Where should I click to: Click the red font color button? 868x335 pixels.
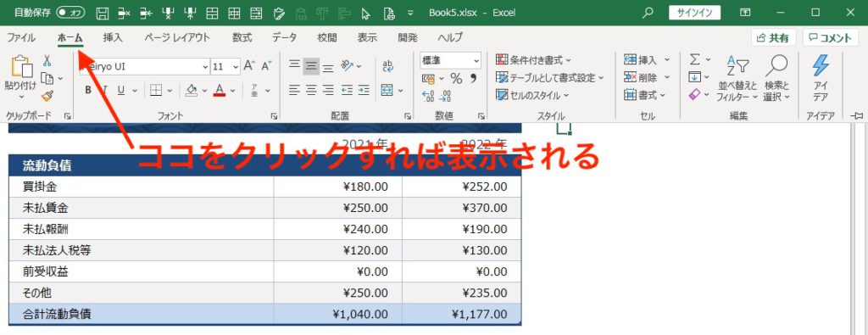[220, 90]
